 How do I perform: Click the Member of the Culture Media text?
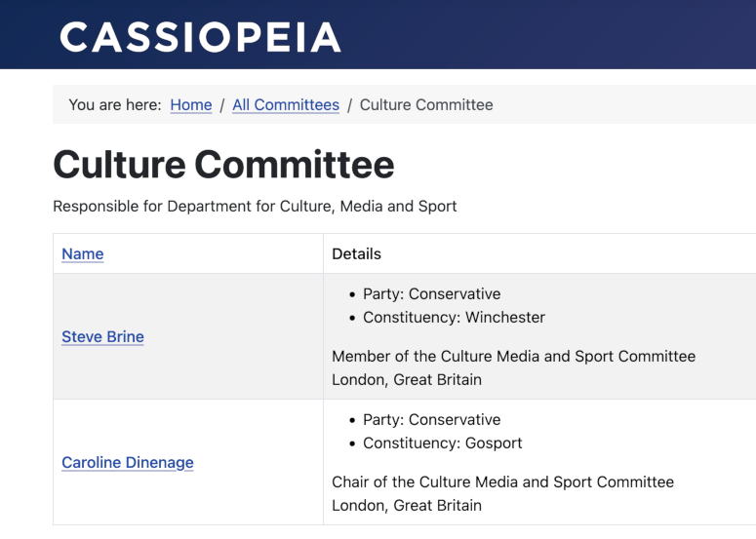(513, 357)
